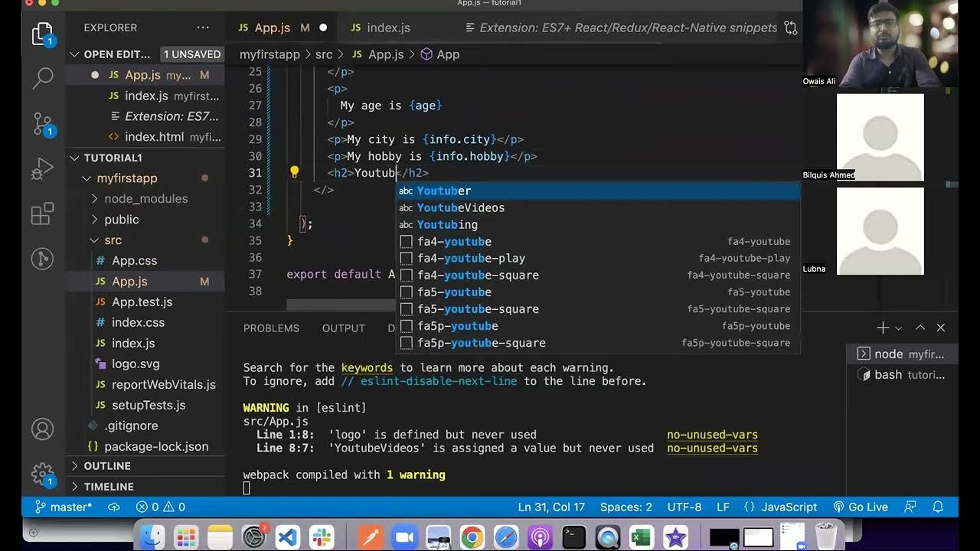
Task: Choose the YoutubeVideos suggestion
Action: (x=598, y=207)
